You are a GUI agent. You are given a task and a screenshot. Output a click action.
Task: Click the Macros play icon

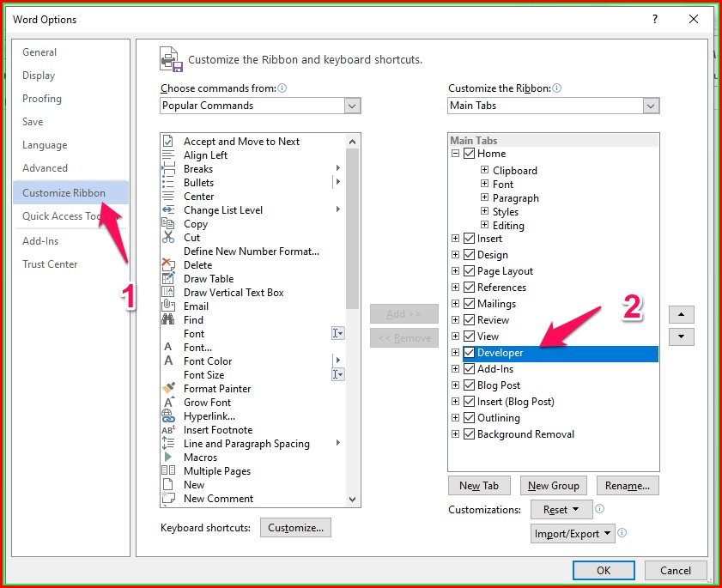tap(168, 457)
